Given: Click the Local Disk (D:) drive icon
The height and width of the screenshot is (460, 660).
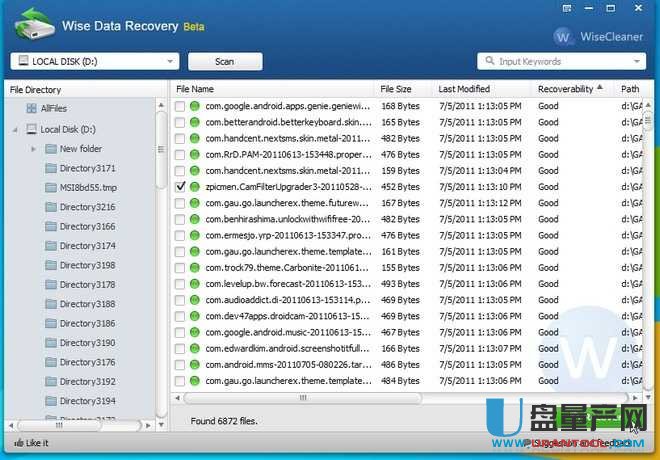Looking at the screenshot, I should (31, 129).
